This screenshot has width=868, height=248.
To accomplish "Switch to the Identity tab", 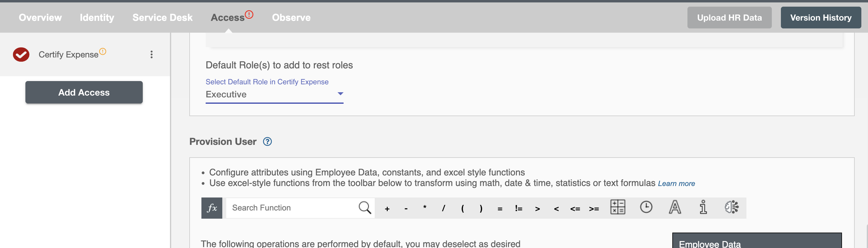I will [97, 18].
